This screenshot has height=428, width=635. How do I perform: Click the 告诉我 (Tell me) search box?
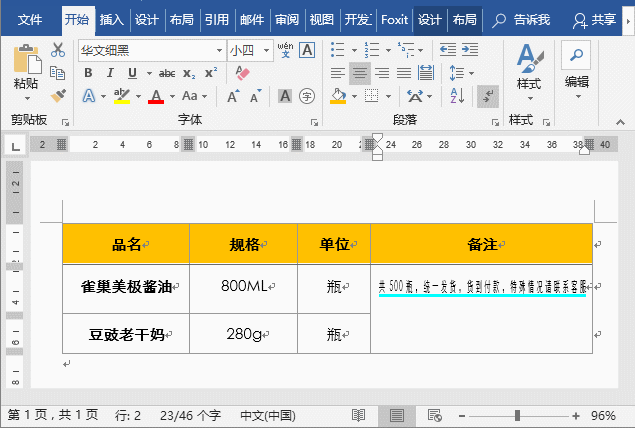523,20
